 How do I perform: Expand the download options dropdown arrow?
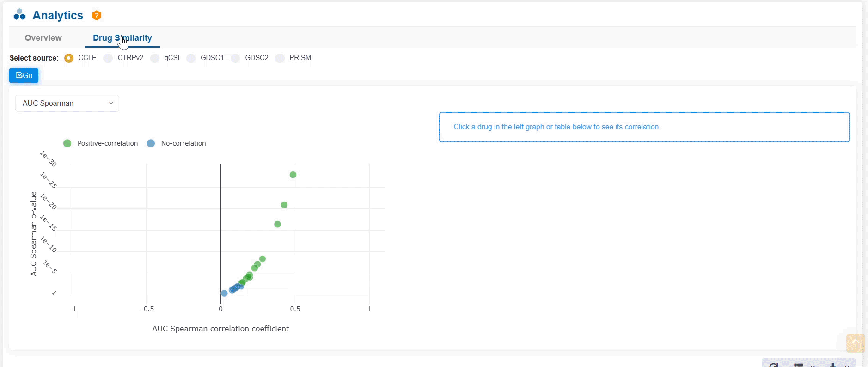[x=847, y=366]
